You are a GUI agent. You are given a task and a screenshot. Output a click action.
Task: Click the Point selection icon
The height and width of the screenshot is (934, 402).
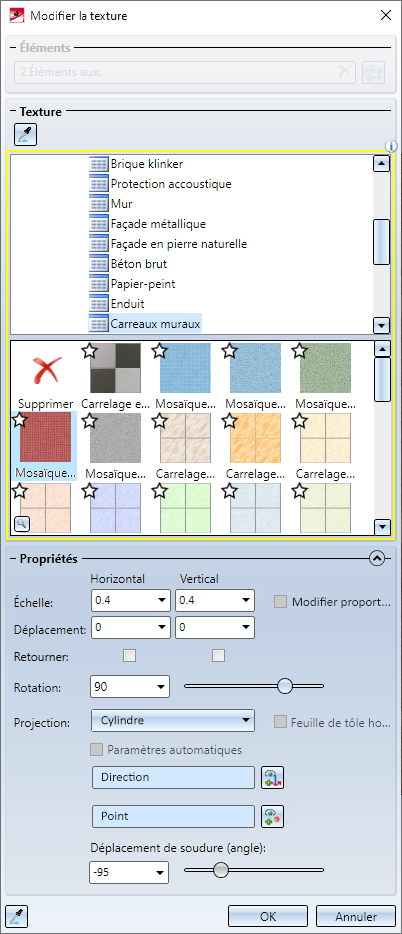click(x=273, y=816)
